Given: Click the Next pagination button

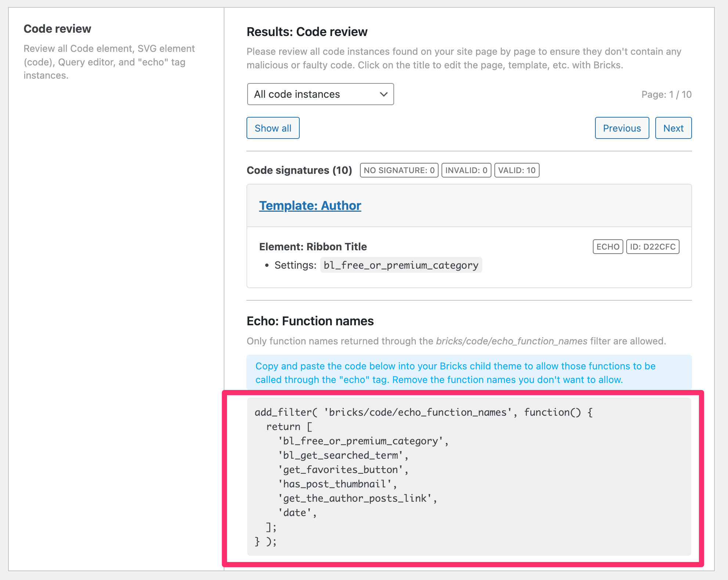Looking at the screenshot, I should [673, 128].
